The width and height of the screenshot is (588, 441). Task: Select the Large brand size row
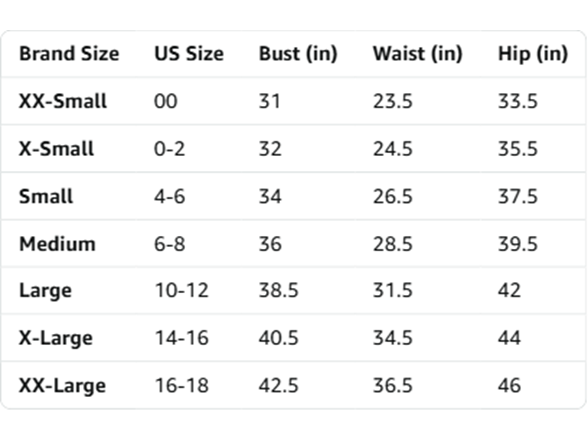294,291
